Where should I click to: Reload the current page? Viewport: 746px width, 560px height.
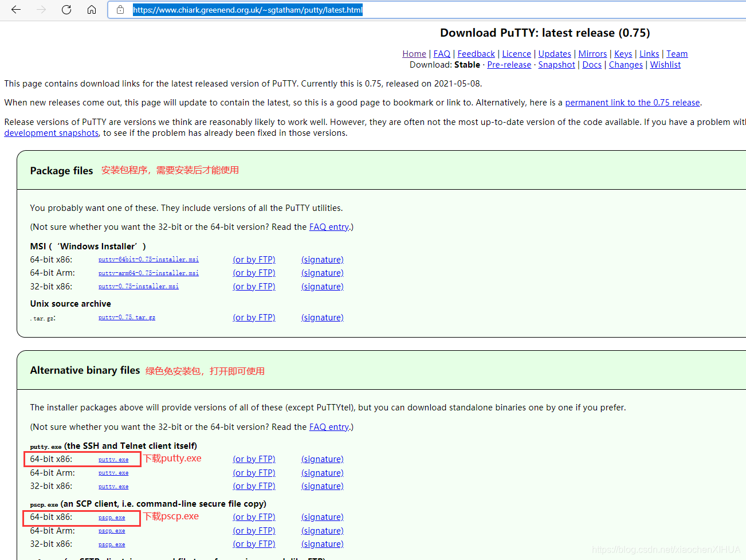pos(66,10)
